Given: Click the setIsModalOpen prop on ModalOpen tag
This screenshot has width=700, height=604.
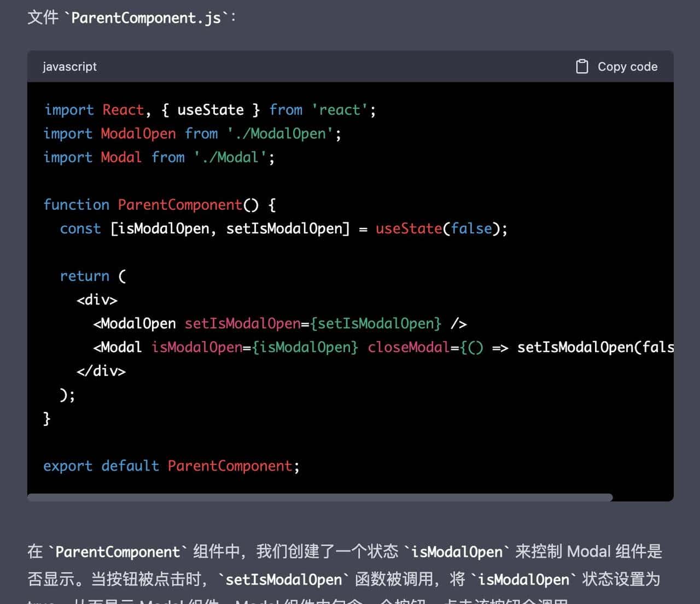Looking at the screenshot, I should click(242, 324).
